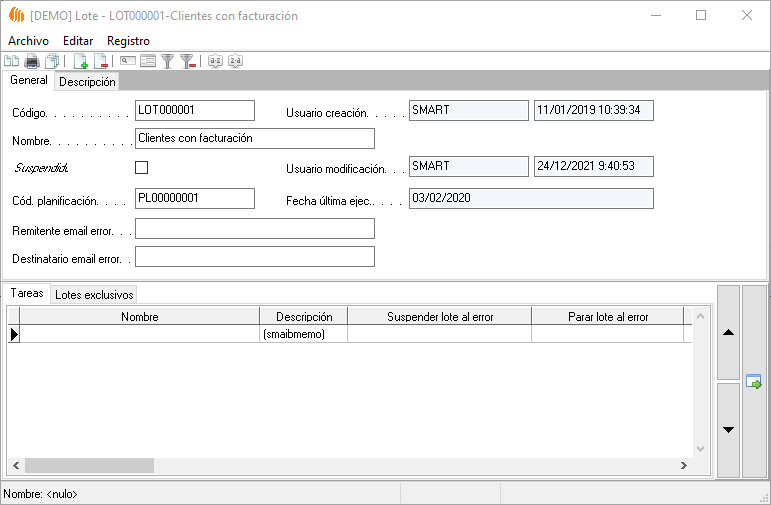
Task: Click the green arrow window icon button
Action: coord(754,381)
